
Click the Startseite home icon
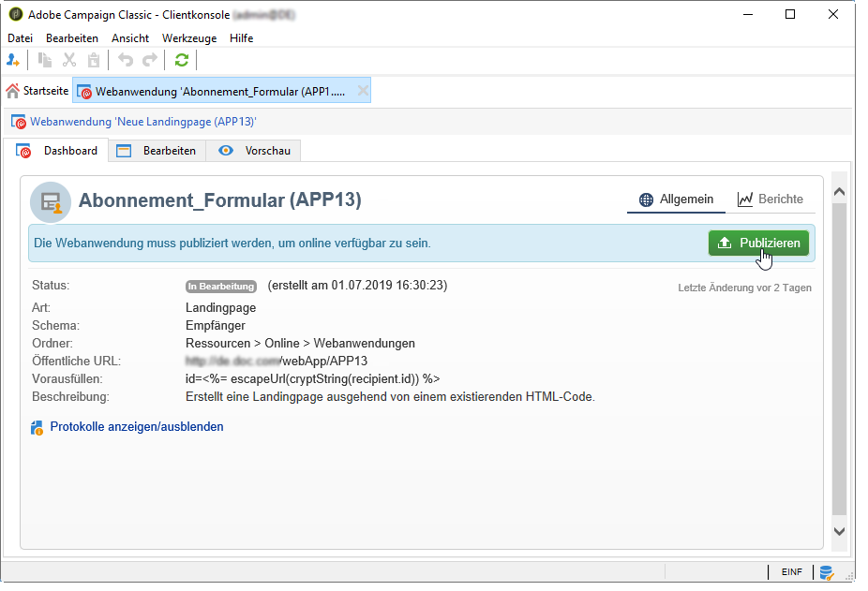pos(13,91)
